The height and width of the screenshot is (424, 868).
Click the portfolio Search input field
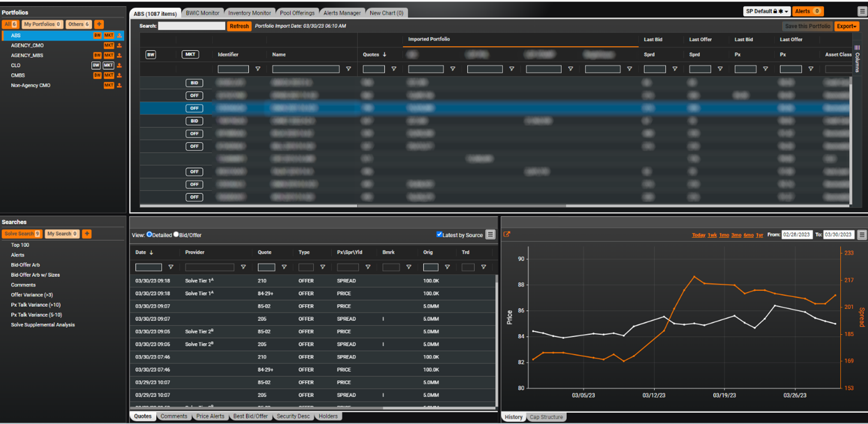[x=192, y=26]
